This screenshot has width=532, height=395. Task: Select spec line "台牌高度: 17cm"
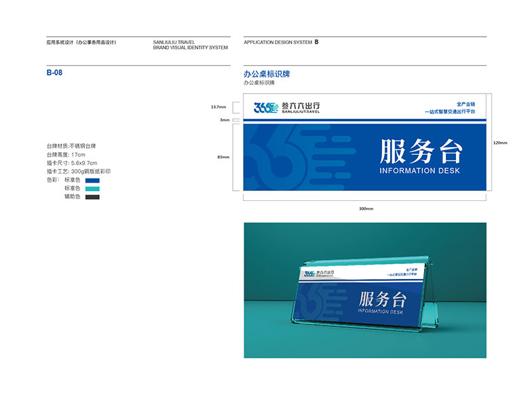tap(66, 155)
